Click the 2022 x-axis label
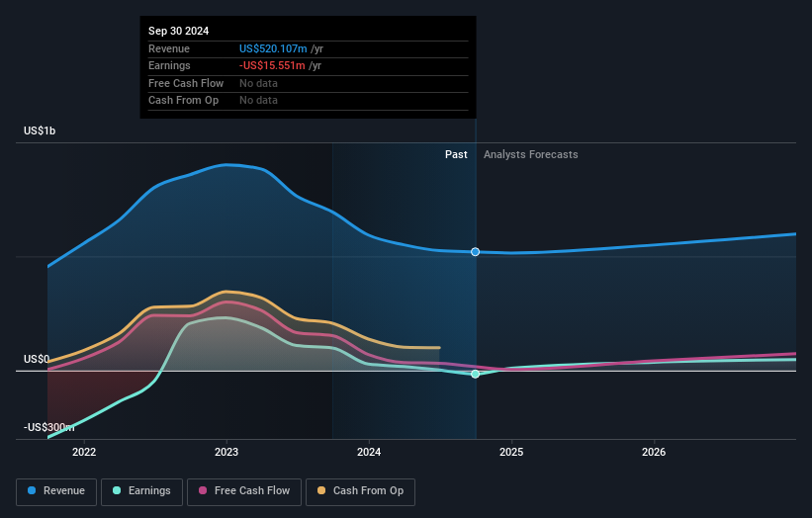Viewport: 812px width, 518px height. pos(84,453)
